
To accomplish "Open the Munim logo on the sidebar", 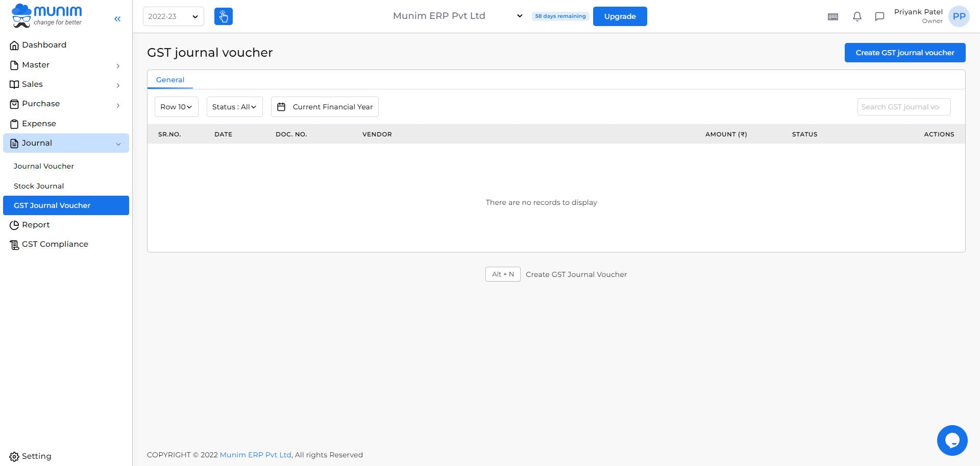I will (46, 16).
